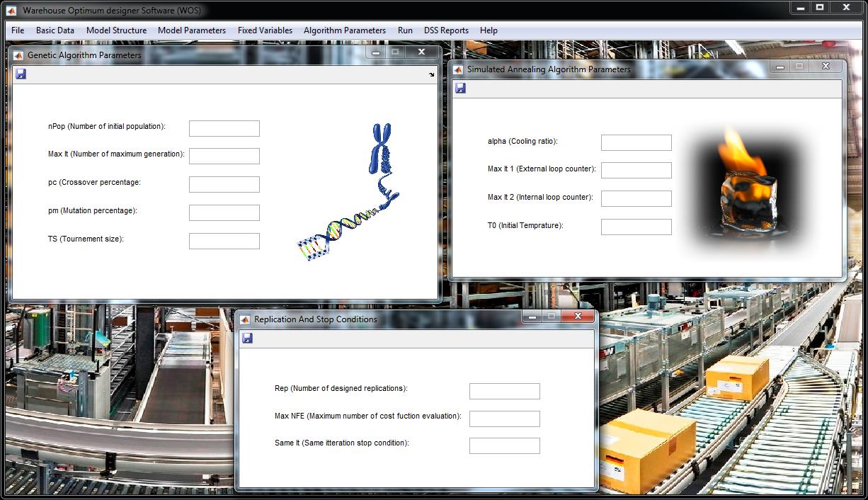Image resolution: width=868 pixels, height=500 pixels.
Task: Open the Fixed Variables menu
Action: point(265,30)
